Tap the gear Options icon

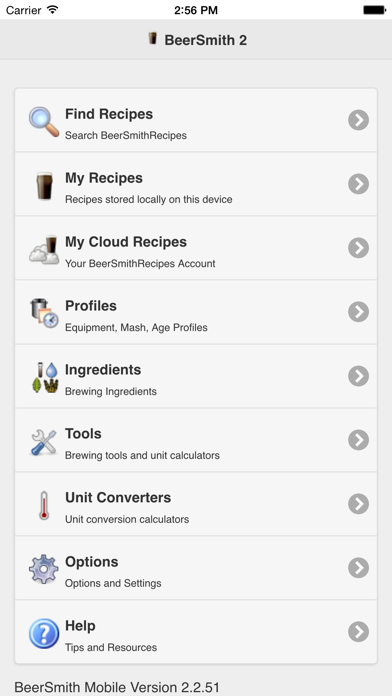(x=44, y=569)
